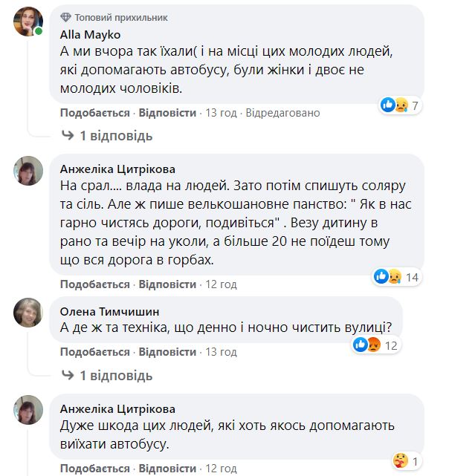
Task: Reply to Анжеліка's last comment about bus
Action: (x=167, y=469)
